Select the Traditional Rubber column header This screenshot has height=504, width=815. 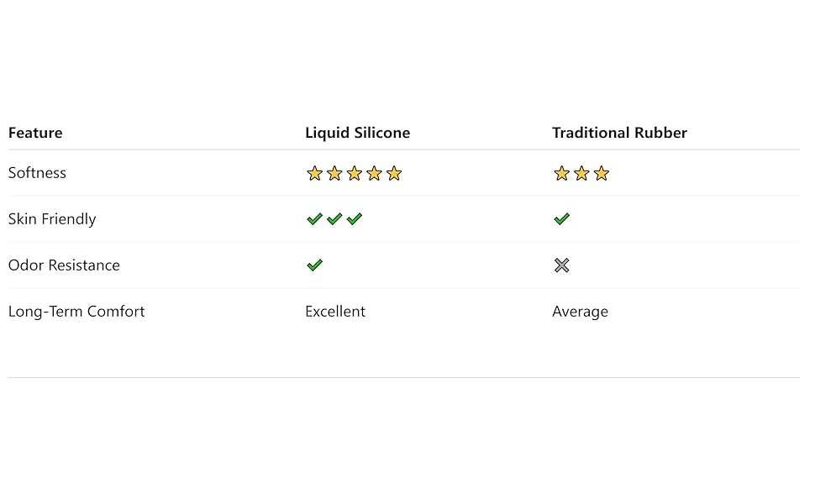click(619, 133)
